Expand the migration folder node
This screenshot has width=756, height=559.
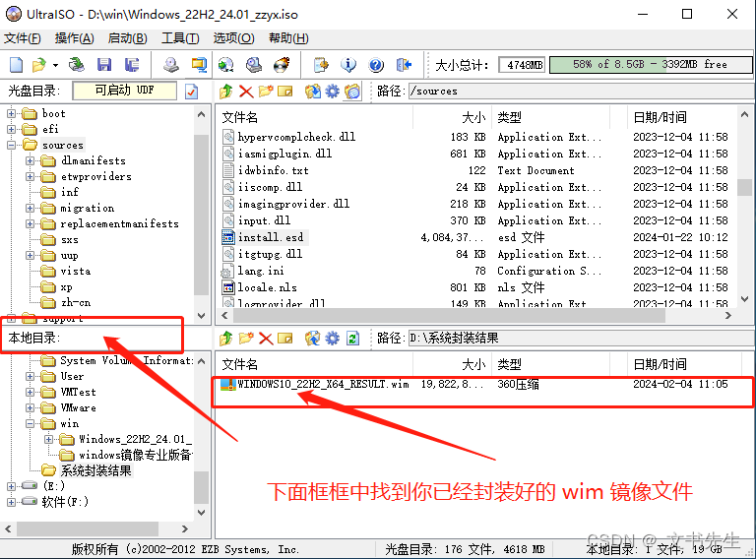point(30,209)
